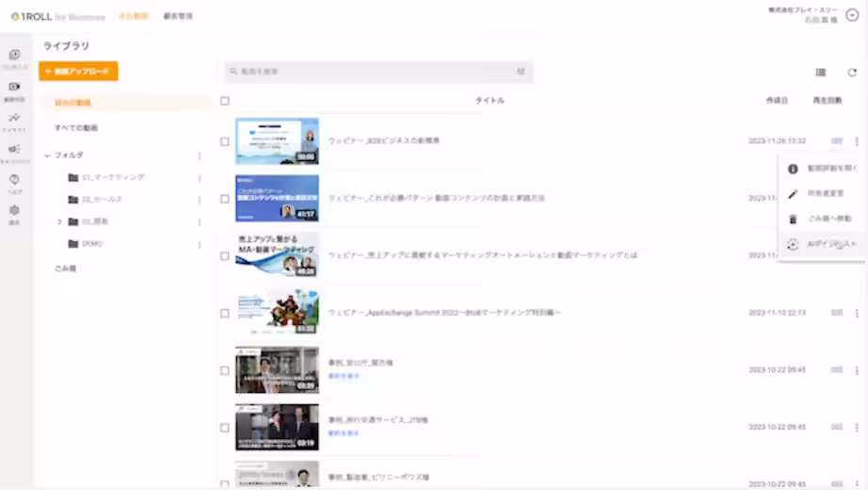
Task: Open kebab menu for the 2023-11-26 12:32 video row
Action: coord(857,141)
